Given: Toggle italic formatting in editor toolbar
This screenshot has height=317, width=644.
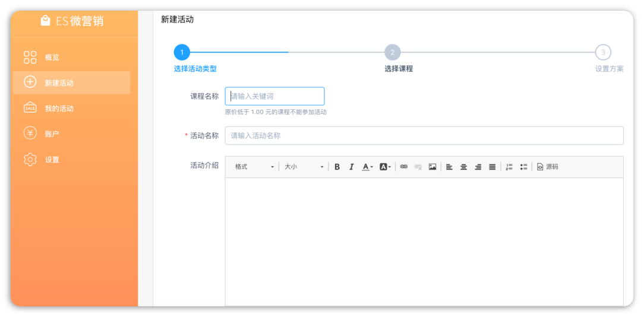Looking at the screenshot, I should (351, 167).
